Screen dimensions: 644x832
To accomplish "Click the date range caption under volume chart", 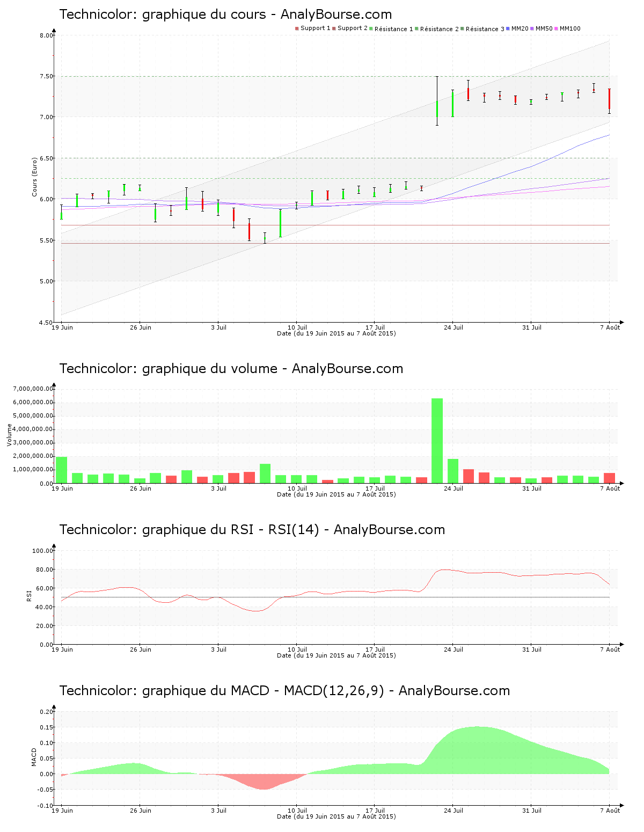I will 336,494.
